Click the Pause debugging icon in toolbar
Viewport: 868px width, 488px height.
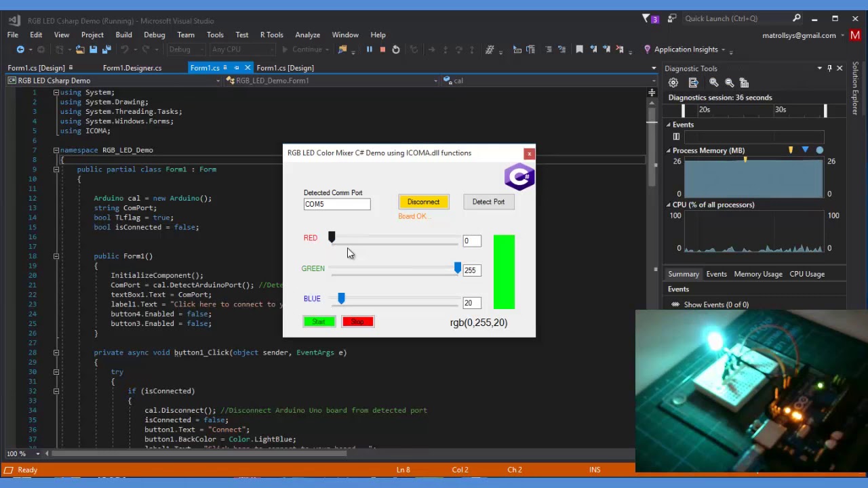tap(369, 49)
